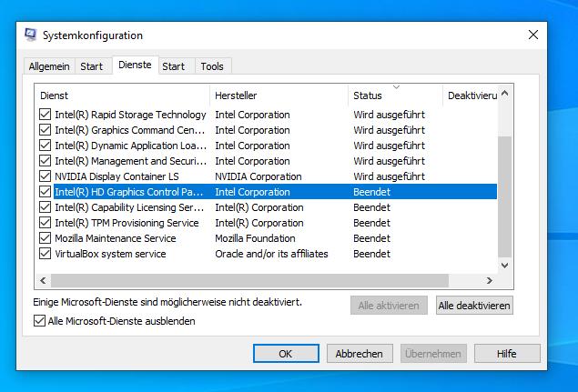Viewport: 578px width, 392px height.
Task: Uncheck Intel(R) TPM Provisioning Service
Action: pyautogui.click(x=45, y=223)
